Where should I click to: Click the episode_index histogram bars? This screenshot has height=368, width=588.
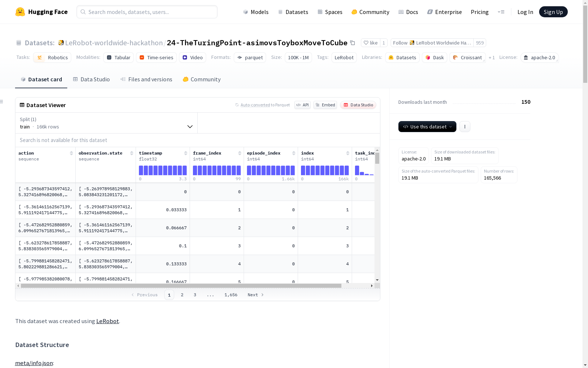(271, 170)
